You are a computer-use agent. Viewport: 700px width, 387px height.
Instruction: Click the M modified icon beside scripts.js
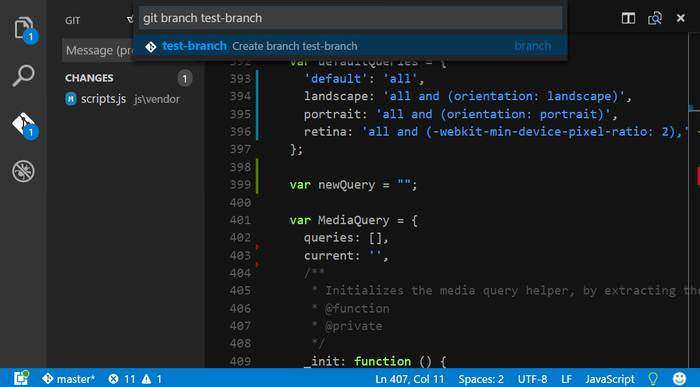71,99
